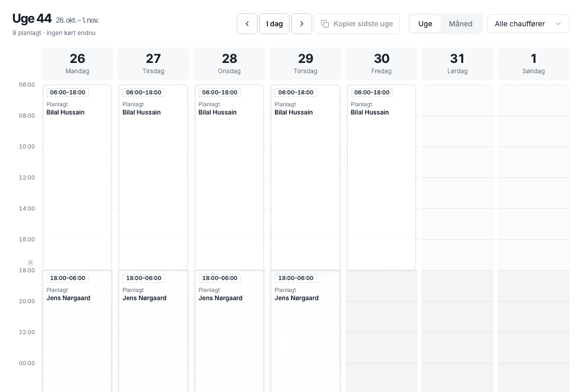Go to the next week

pyautogui.click(x=302, y=24)
